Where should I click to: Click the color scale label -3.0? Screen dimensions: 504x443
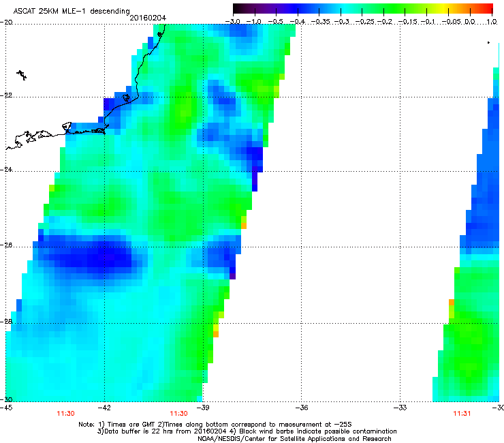232,22
